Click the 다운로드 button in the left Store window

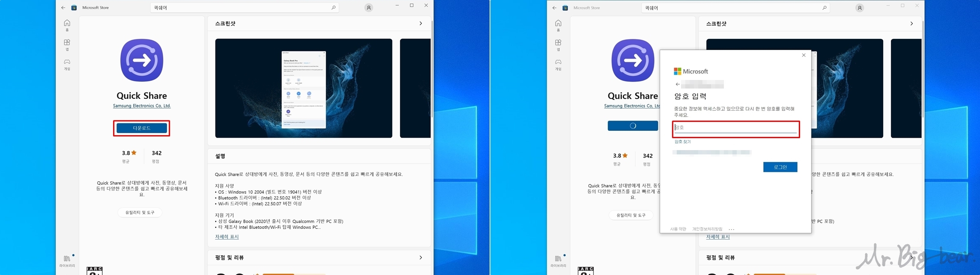(x=142, y=128)
